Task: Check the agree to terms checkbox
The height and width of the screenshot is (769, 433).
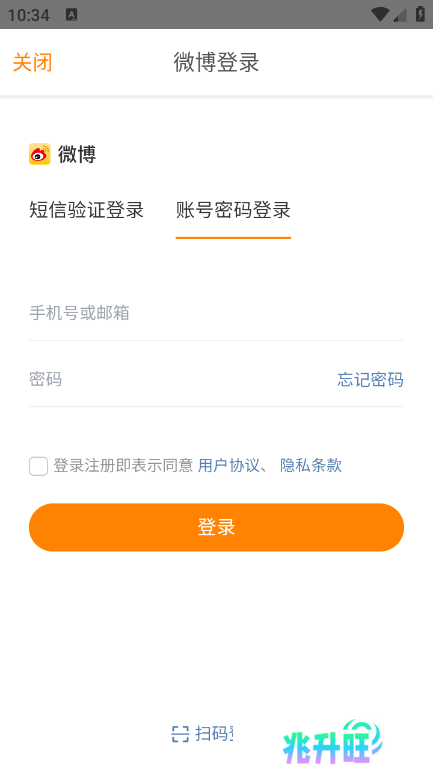Action: point(38,466)
